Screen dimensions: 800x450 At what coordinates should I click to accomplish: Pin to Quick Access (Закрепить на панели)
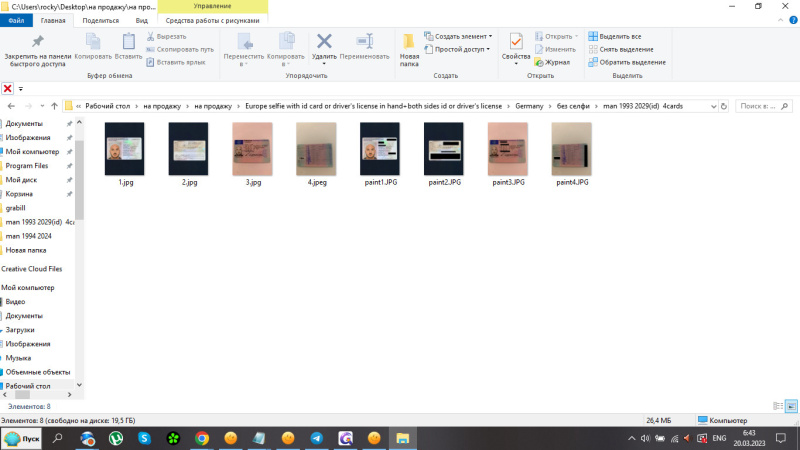(x=38, y=47)
